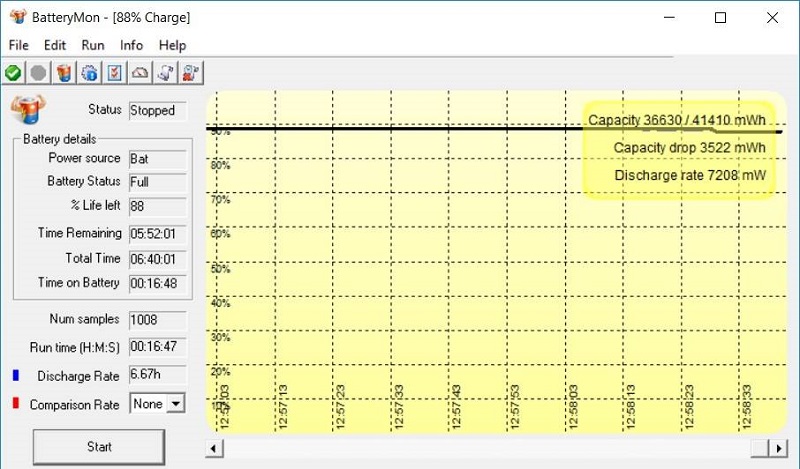Open battery information via the battery toolbar icon

coord(64,73)
